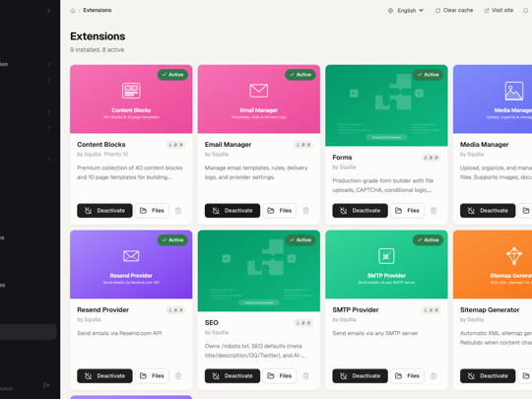Click Active badge on Email Manager
This screenshot has width=532, height=399.
[x=300, y=75]
